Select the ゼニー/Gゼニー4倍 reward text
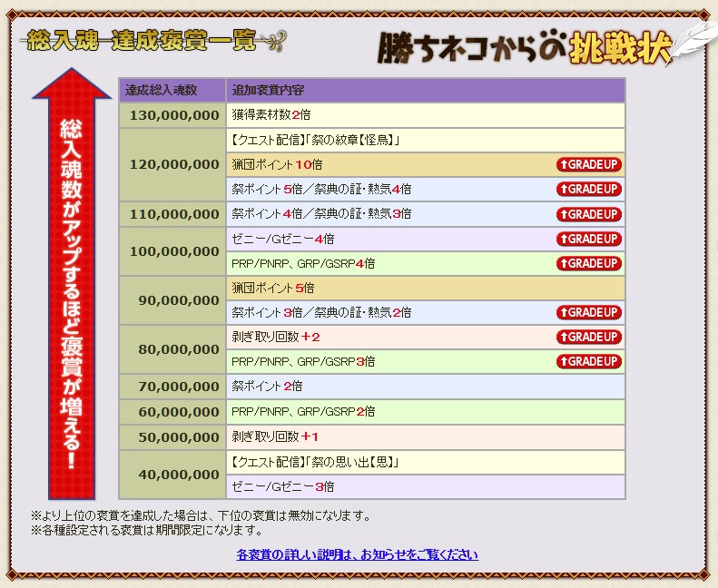 (283, 239)
